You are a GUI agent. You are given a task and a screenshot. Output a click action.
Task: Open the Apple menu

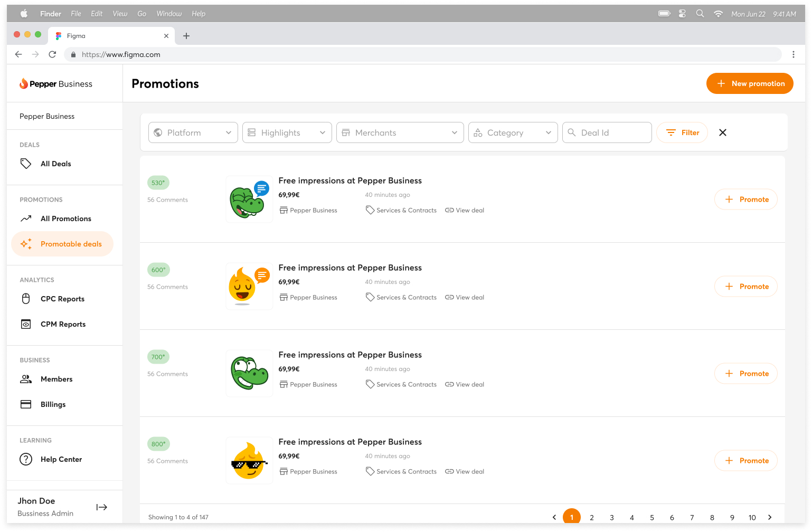[x=24, y=14]
